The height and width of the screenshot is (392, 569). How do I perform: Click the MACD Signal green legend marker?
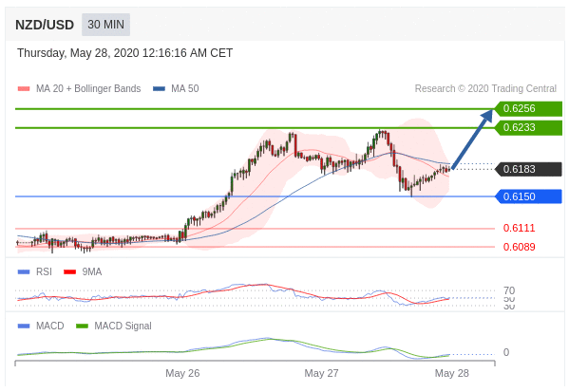(82, 326)
